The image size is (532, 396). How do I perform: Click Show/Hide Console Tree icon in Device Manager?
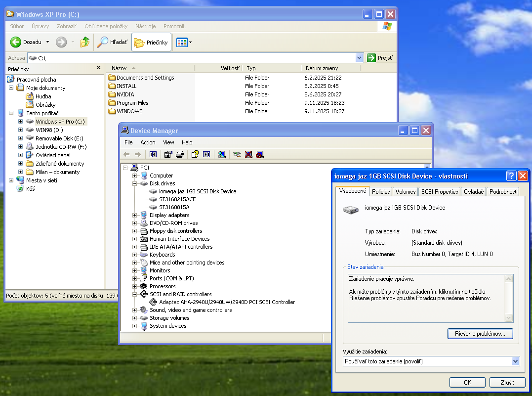[153, 155]
